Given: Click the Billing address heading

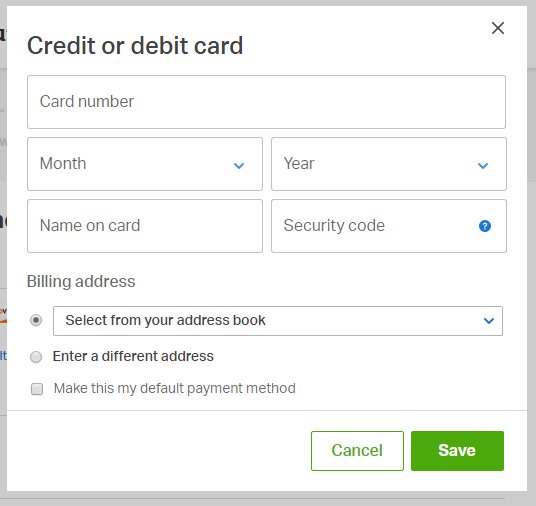Looking at the screenshot, I should [x=81, y=282].
